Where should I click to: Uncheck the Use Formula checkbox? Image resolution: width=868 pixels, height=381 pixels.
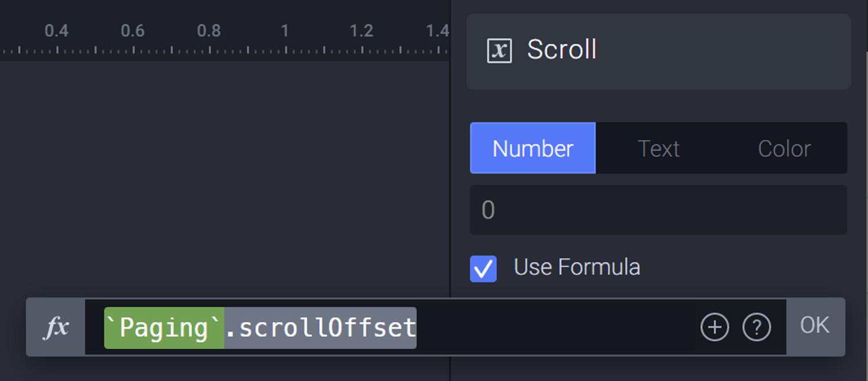click(x=483, y=268)
